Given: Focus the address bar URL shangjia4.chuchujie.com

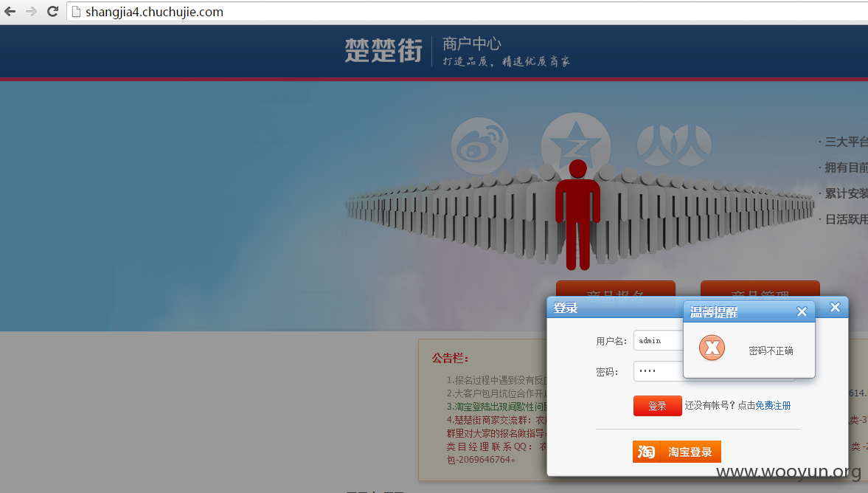Looking at the screenshot, I should 154,12.
